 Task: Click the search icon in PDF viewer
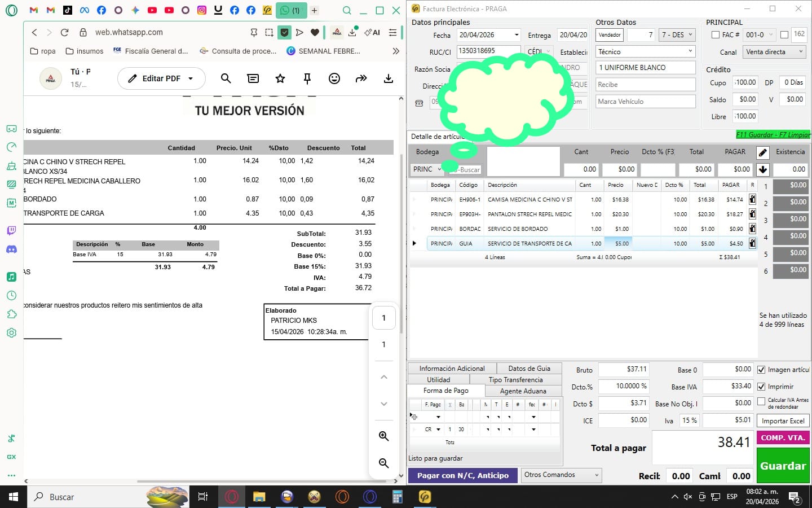pos(226,78)
